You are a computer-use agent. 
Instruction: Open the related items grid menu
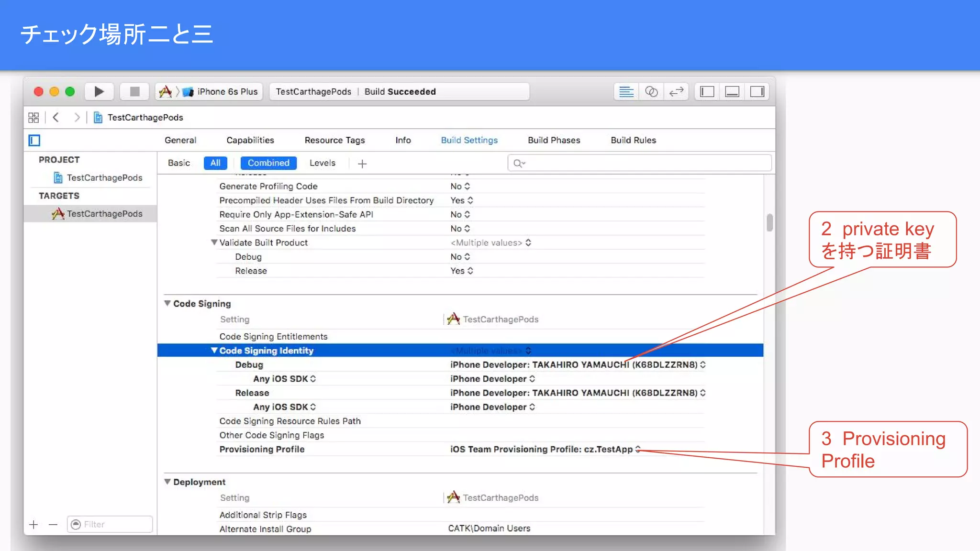(x=33, y=117)
